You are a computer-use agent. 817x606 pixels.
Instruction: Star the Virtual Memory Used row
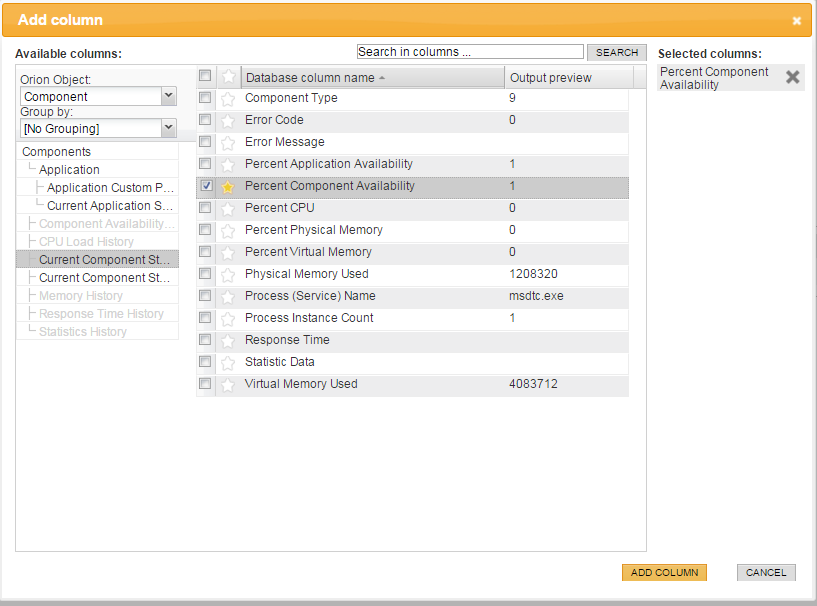tap(228, 385)
